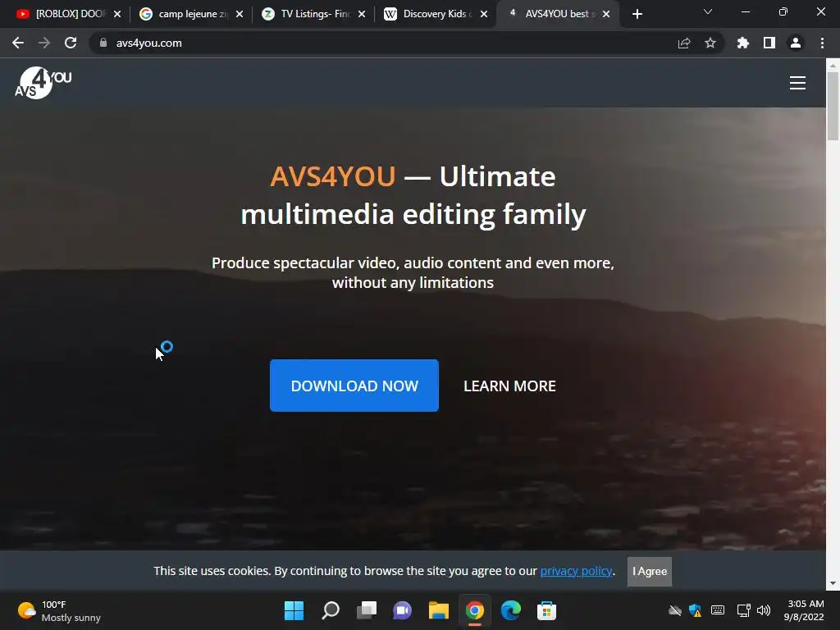Click the scrollbar up arrow
Screen dimensions: 840x630
pyautogui.click(x=833, y=65)
